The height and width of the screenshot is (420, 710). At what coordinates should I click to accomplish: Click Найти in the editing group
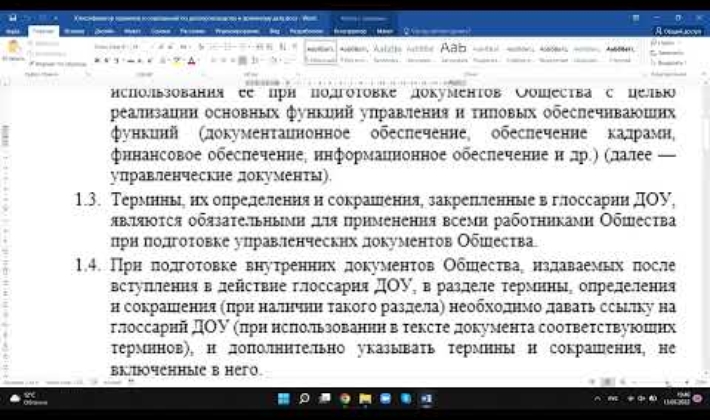[x=664, y=43]
